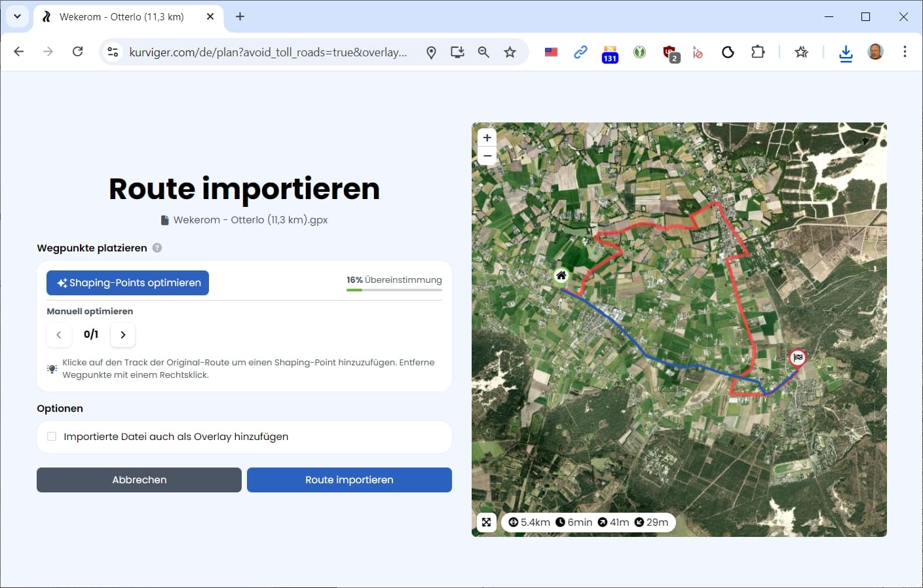Open bookmarks star list icon
923x588 pixels.
[x=801, y=52]
